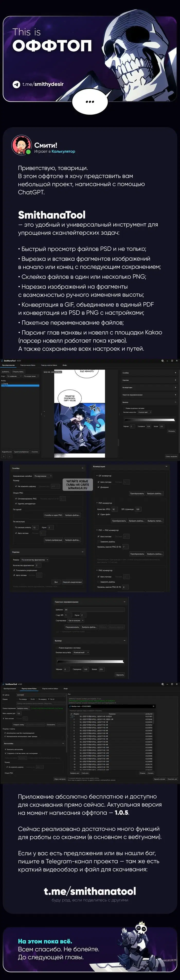Open the large t.me/smithanatool link

[90, 891]
